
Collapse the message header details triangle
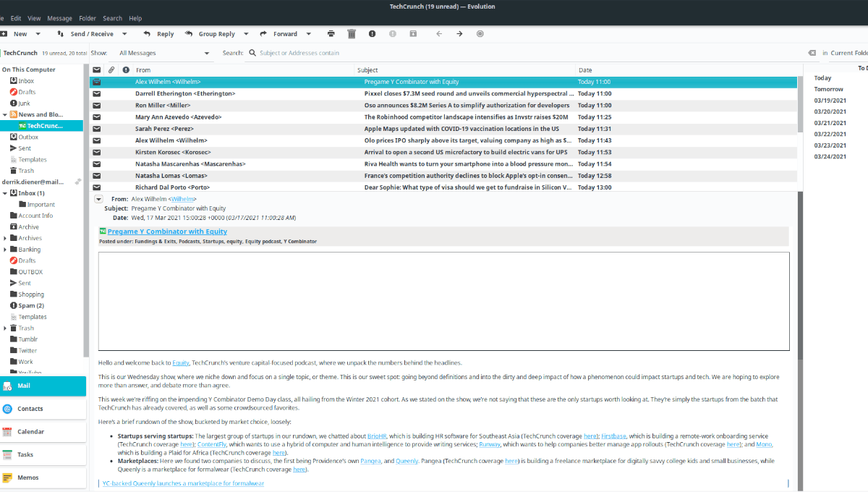[x=98, y=198]
